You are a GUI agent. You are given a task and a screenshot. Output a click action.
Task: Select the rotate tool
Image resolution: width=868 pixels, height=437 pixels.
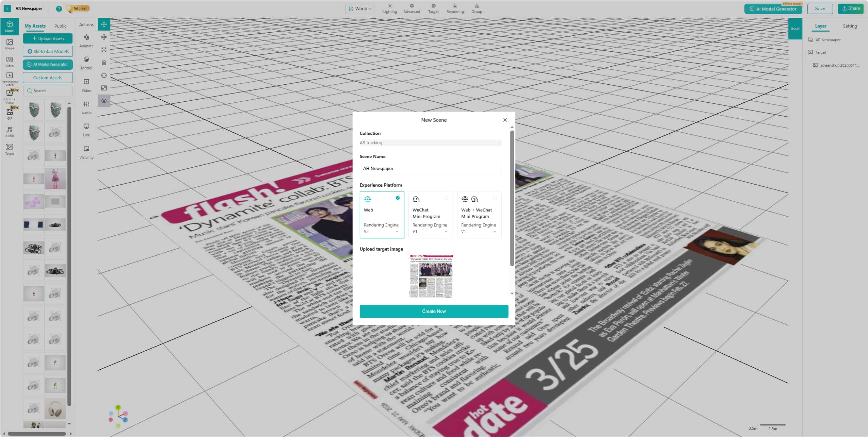tap(104, 37)
